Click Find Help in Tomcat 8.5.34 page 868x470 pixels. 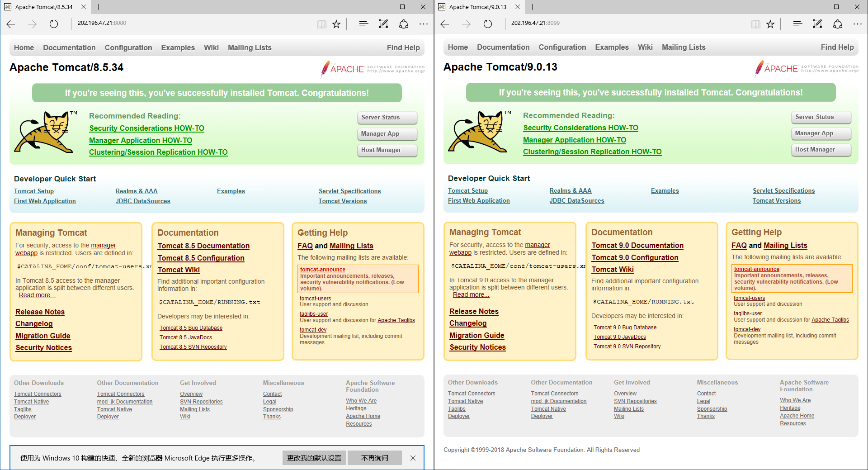click(403, 47)
